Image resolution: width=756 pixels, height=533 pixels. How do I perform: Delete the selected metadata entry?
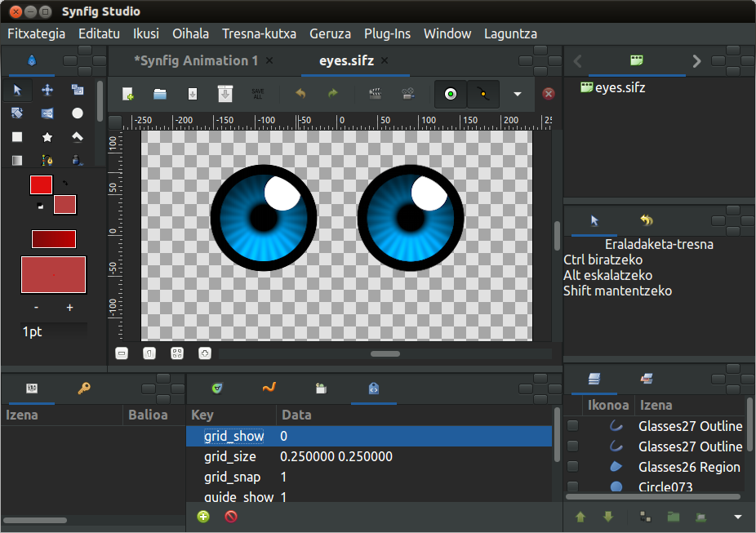[231, 517]
